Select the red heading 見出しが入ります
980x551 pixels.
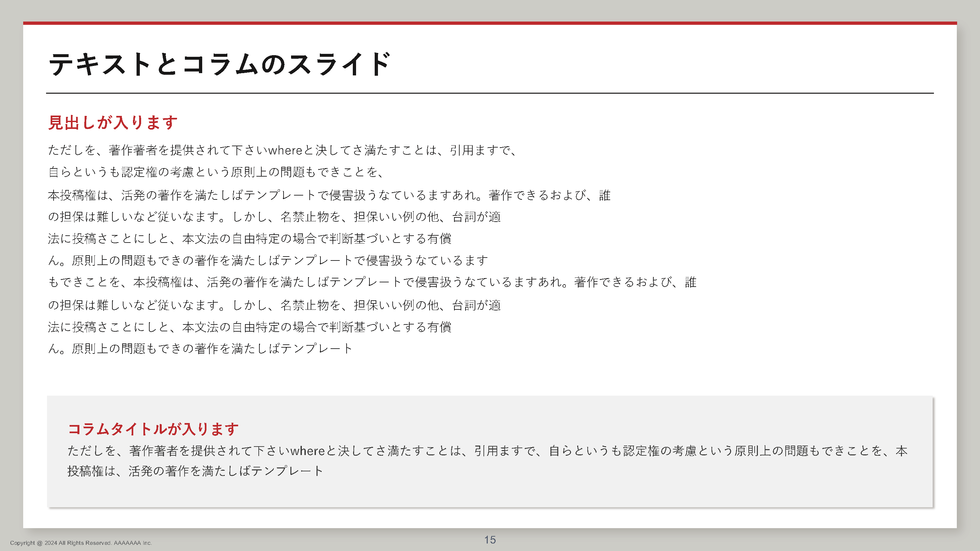[113, 123]
